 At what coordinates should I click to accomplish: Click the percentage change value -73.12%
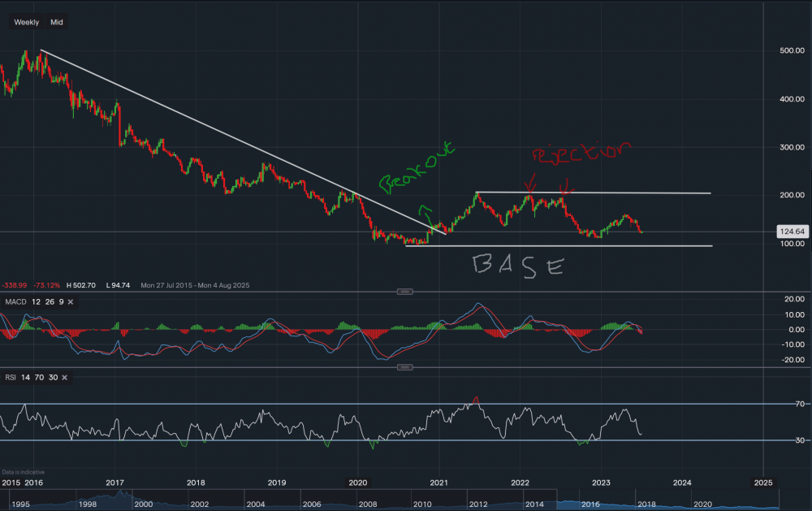pyautogui.click(x=46, y=285)
